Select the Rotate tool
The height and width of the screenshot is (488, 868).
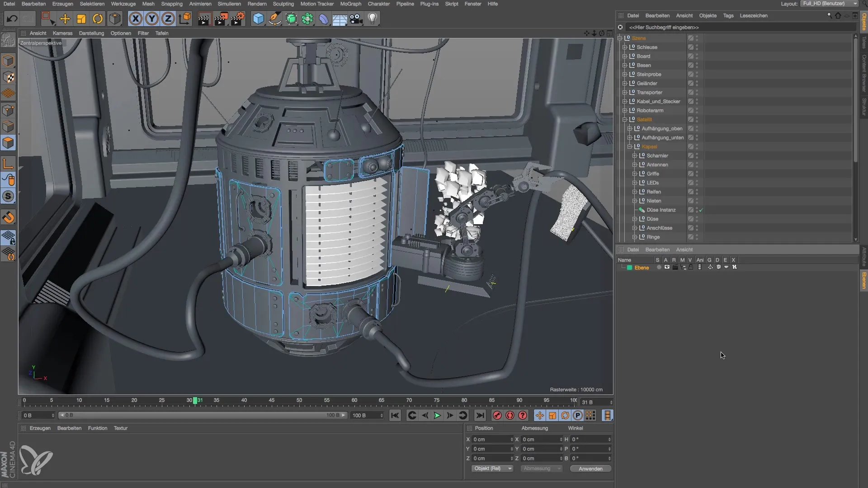tap(98, 19)
